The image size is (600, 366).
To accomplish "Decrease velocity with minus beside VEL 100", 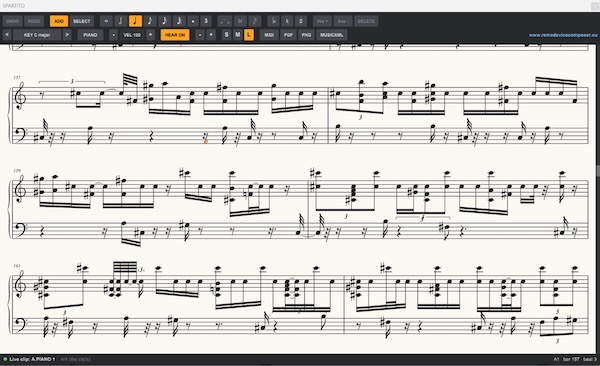I will click(x=113, y=35).
